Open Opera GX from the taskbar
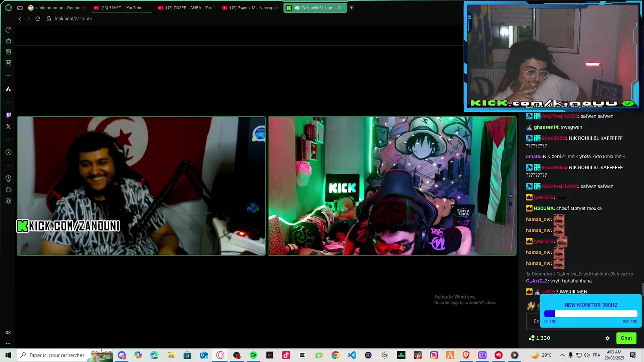Image resolution: width=644 pixels, height=362 pixels. (220, 355)
